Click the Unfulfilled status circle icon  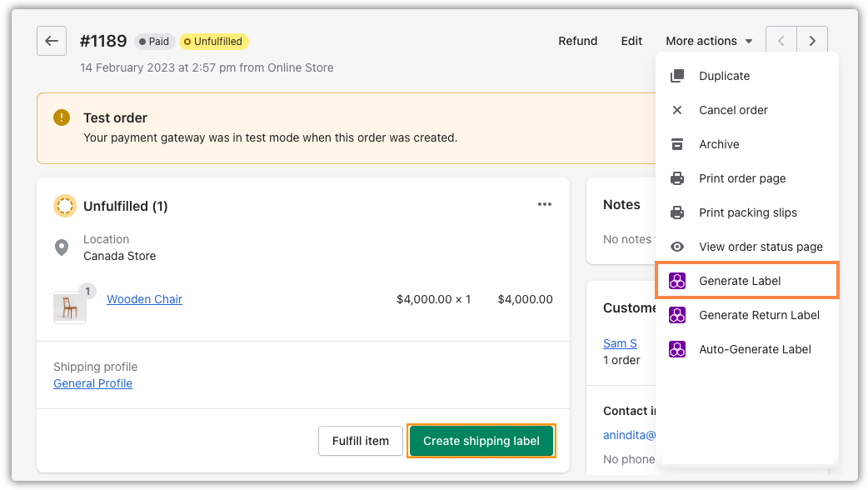pyautogui.click(x=65, y=206)
